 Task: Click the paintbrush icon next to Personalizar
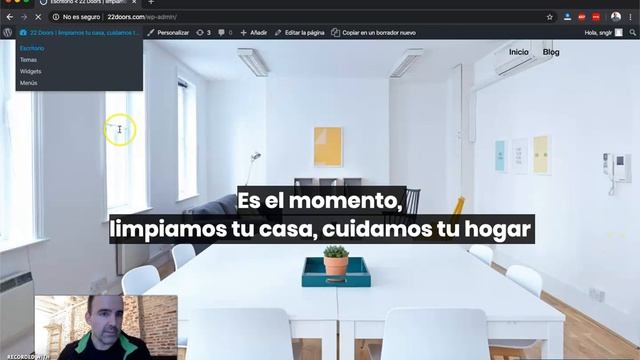[151, 33]
